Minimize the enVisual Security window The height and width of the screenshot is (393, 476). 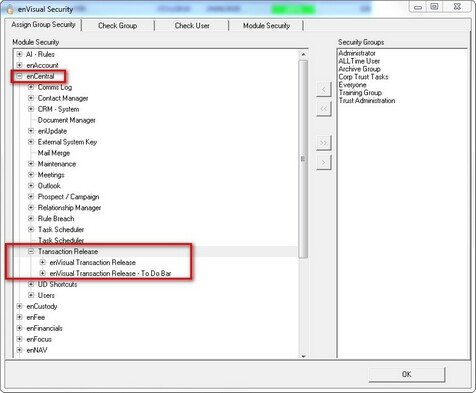[418, 7]
